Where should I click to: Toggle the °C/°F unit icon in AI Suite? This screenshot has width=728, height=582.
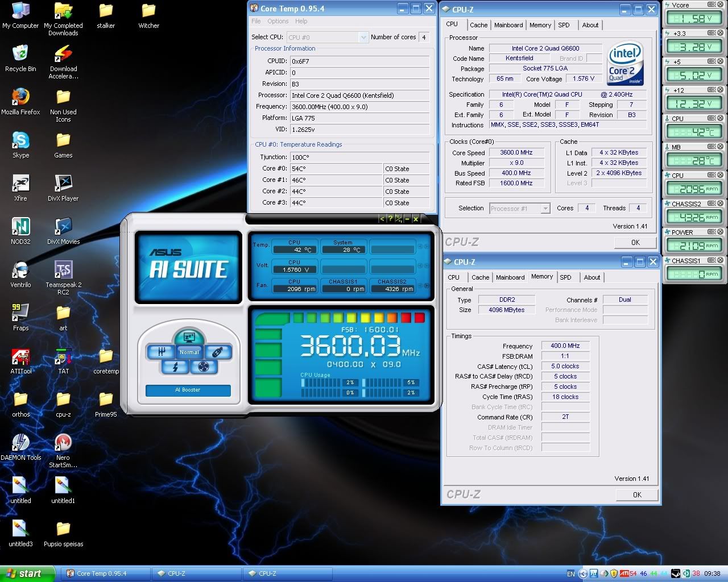399,219
